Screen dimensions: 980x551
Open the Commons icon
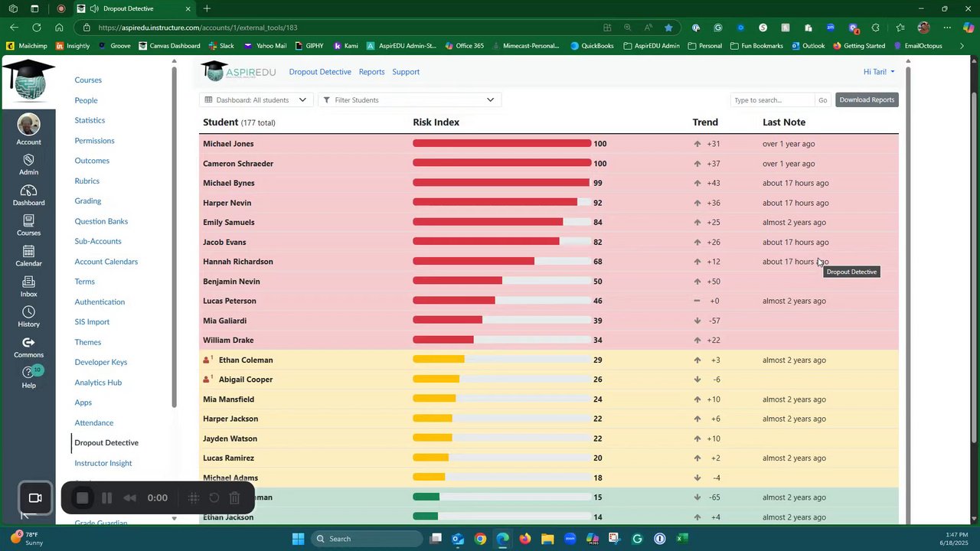28,343
